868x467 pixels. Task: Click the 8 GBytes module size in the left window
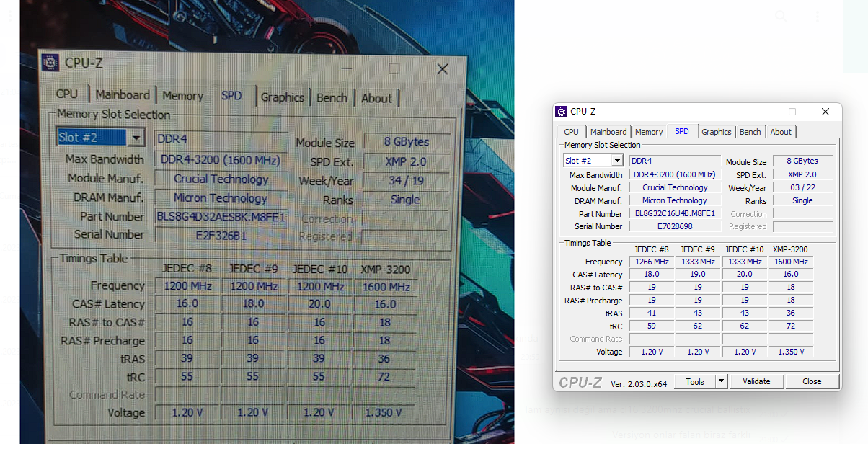407,142
